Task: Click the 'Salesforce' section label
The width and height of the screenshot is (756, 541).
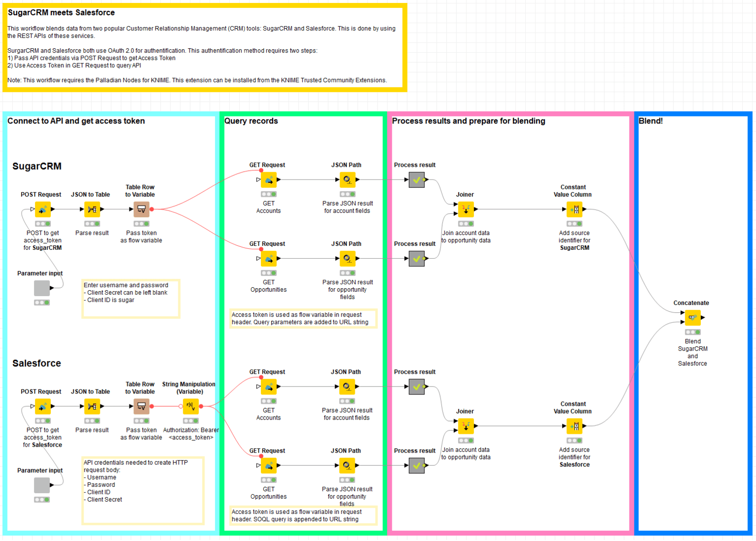Action: click(x=37, y=363)
